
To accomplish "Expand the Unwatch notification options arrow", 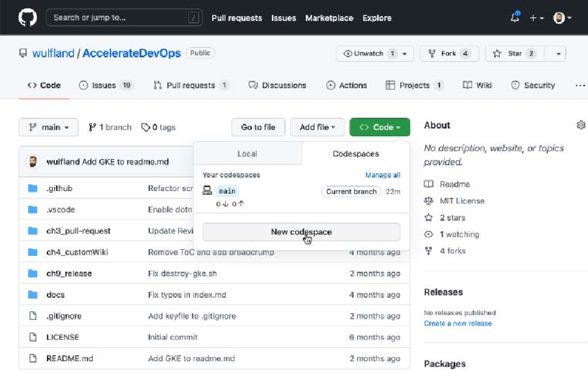I will (405, 54).
